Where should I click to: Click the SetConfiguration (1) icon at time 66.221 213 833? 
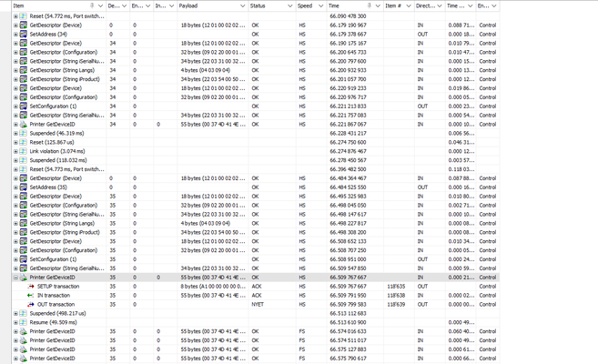(x=24, y=106)
